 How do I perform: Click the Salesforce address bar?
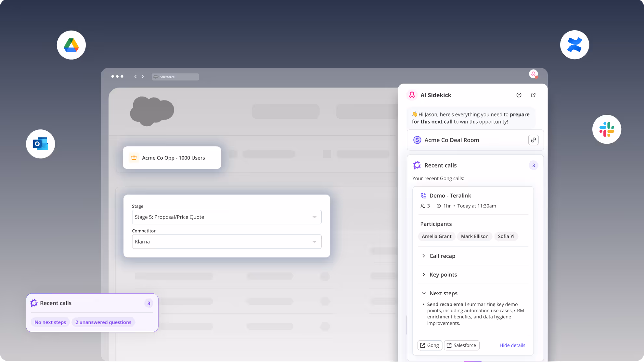(175, 77)
